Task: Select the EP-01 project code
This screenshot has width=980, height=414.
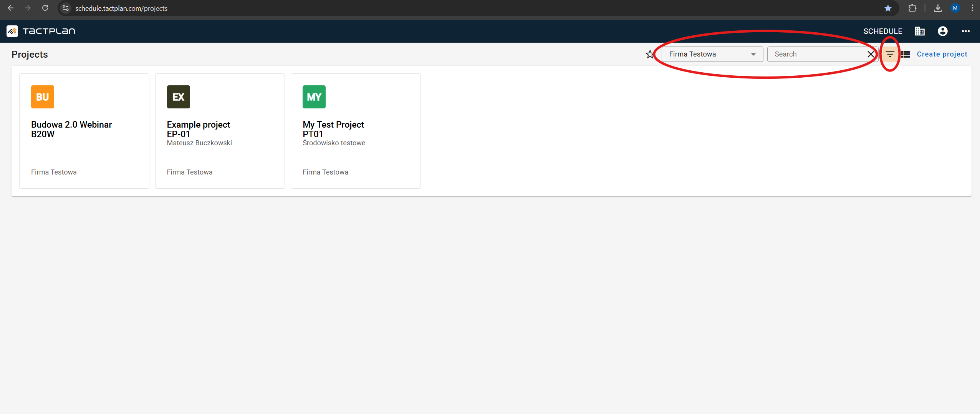Action: click(178, 134)
